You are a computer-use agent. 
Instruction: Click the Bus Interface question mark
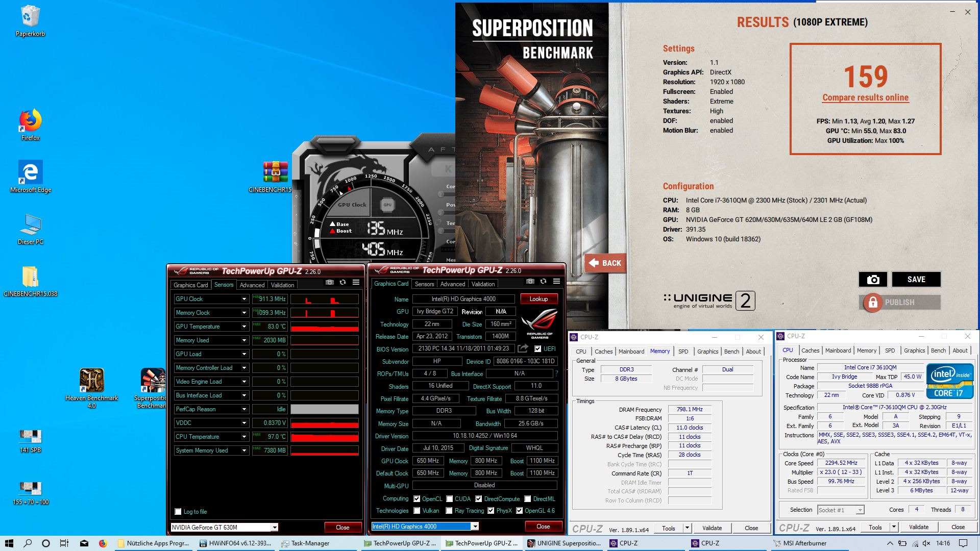(x=556, y=373)
